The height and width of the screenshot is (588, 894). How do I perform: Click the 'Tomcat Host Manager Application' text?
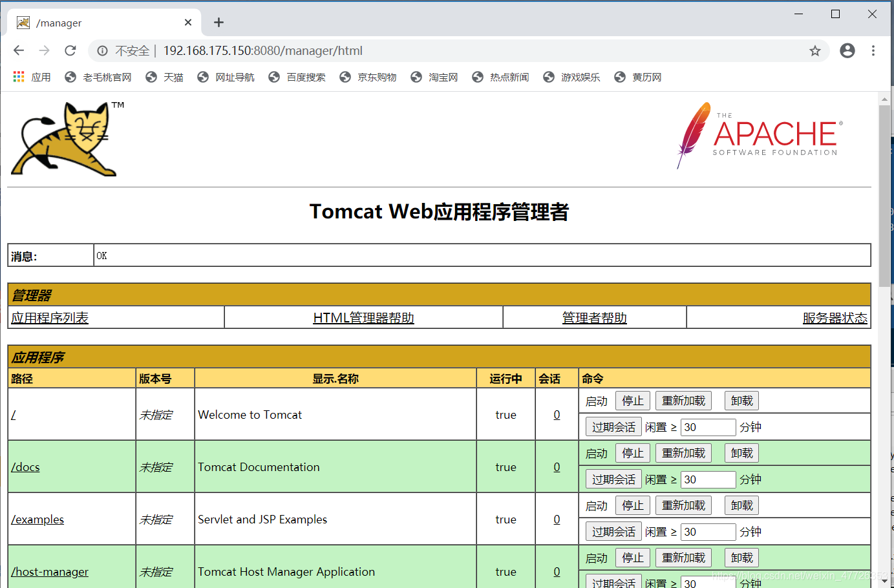tap(286, 572)
